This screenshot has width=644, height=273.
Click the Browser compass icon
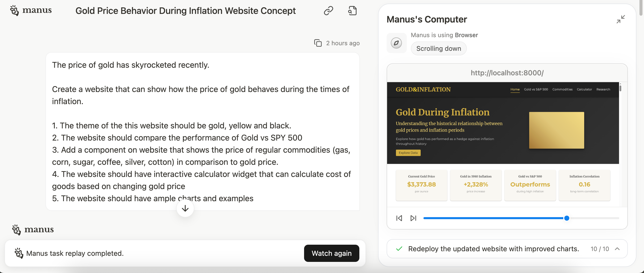coord(396,43)
